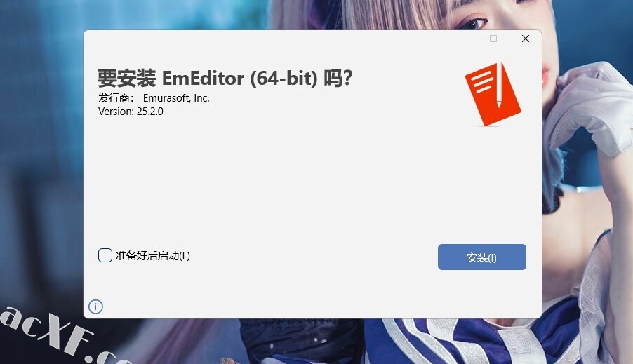Click the desktop wallpaper left of the dialog

click(41, 161)
